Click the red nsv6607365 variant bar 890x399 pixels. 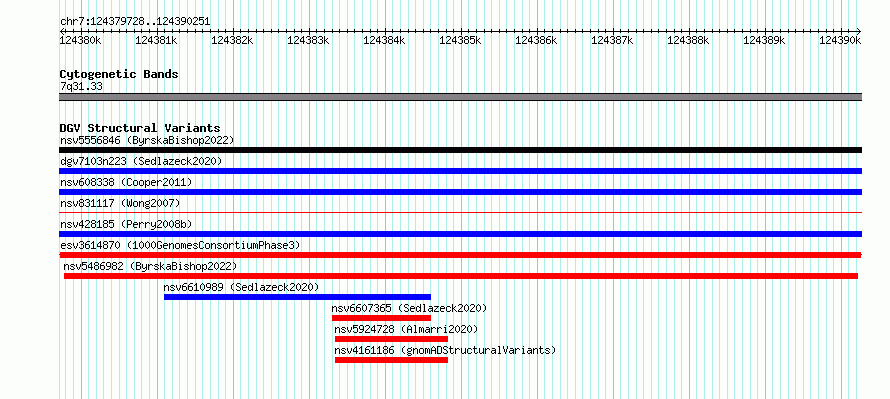pos(381,318)
